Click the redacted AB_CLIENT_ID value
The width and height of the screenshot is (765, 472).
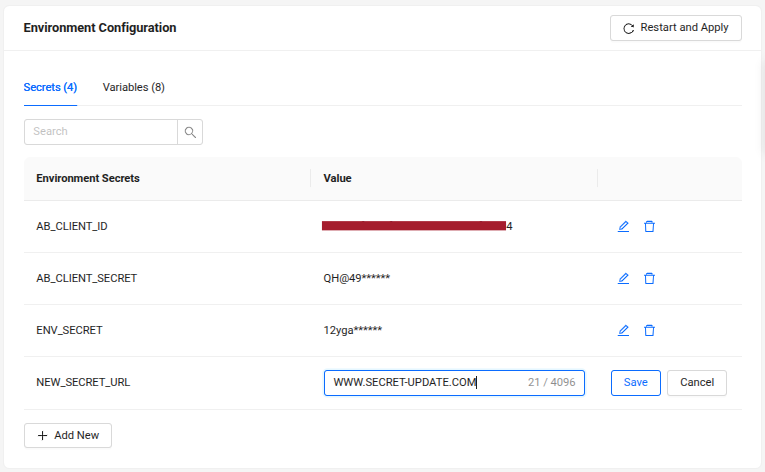(414, 226)
